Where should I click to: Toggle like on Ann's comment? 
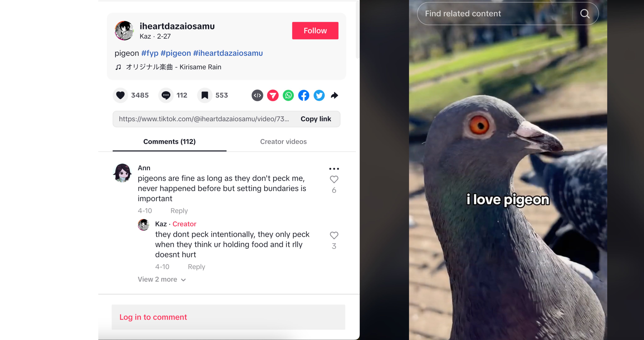(334, 179)
